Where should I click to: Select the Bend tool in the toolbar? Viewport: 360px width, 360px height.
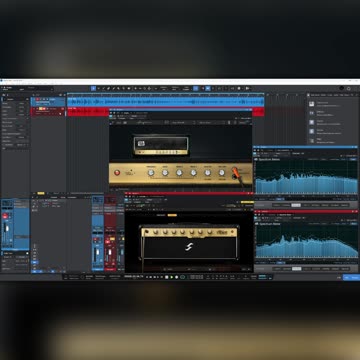(123, 88)
